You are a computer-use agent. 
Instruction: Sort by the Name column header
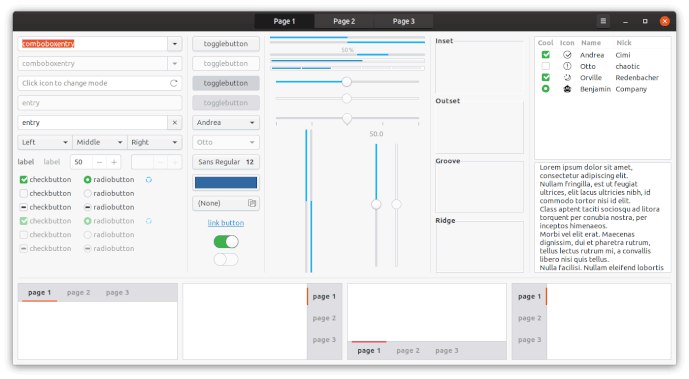591,43
